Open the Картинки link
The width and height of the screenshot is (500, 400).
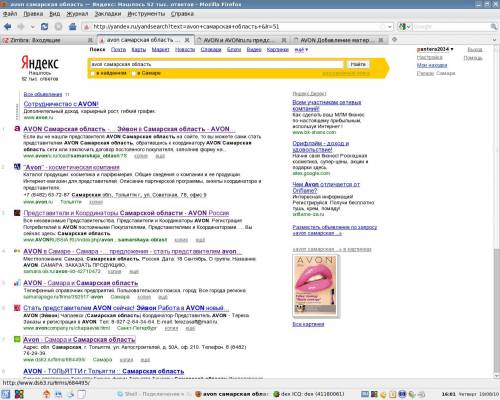pos(278,49)
